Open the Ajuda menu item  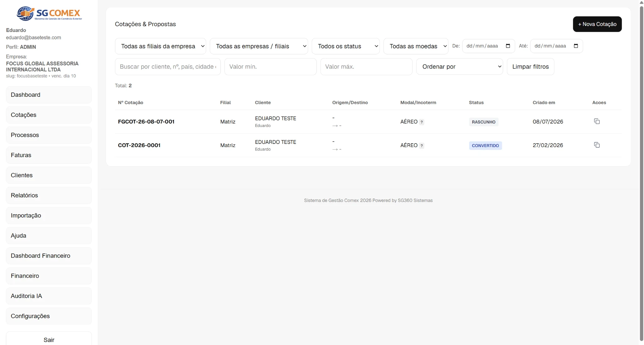click(x=49, y=236)
